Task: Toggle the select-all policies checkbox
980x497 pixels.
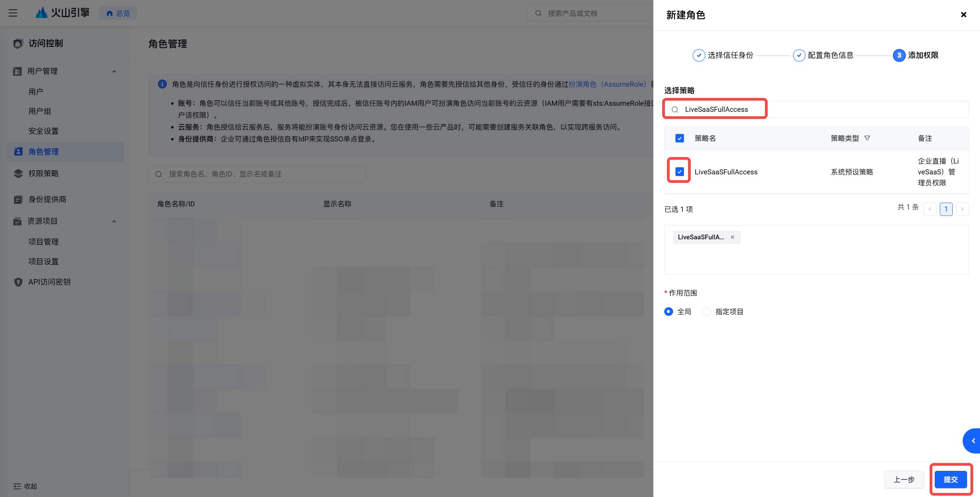Action: click(x=680, y=138)
